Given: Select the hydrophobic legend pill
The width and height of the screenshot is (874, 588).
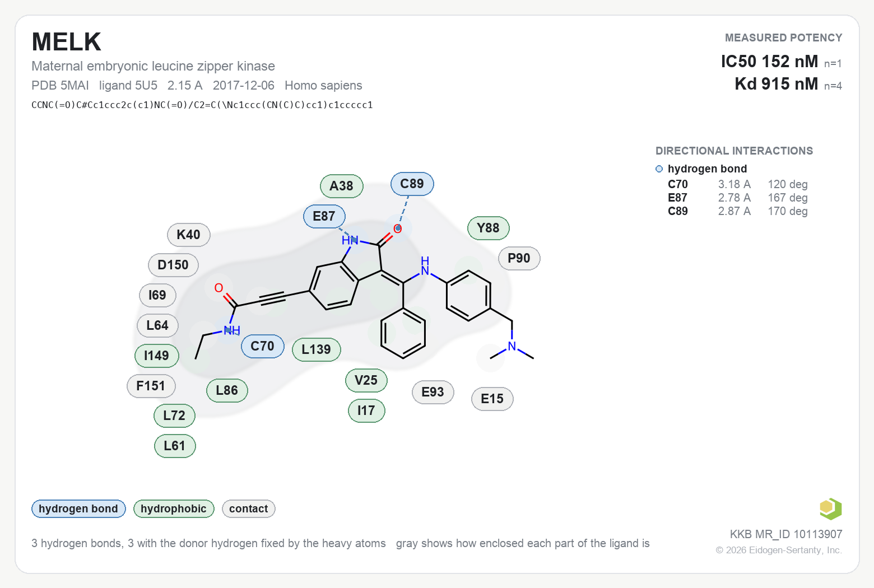Looking at the screenshot, I should pos(174,508).
